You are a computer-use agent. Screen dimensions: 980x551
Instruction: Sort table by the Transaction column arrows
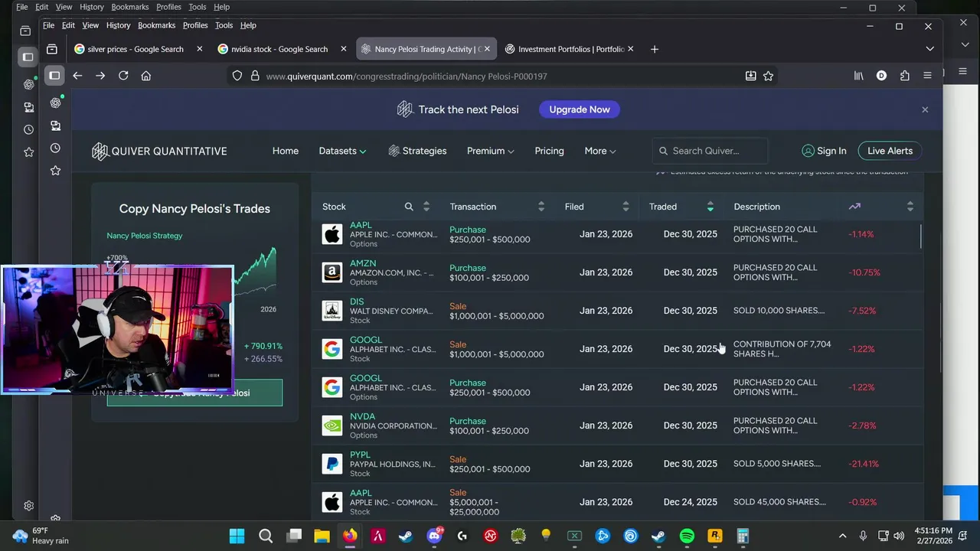541,207
